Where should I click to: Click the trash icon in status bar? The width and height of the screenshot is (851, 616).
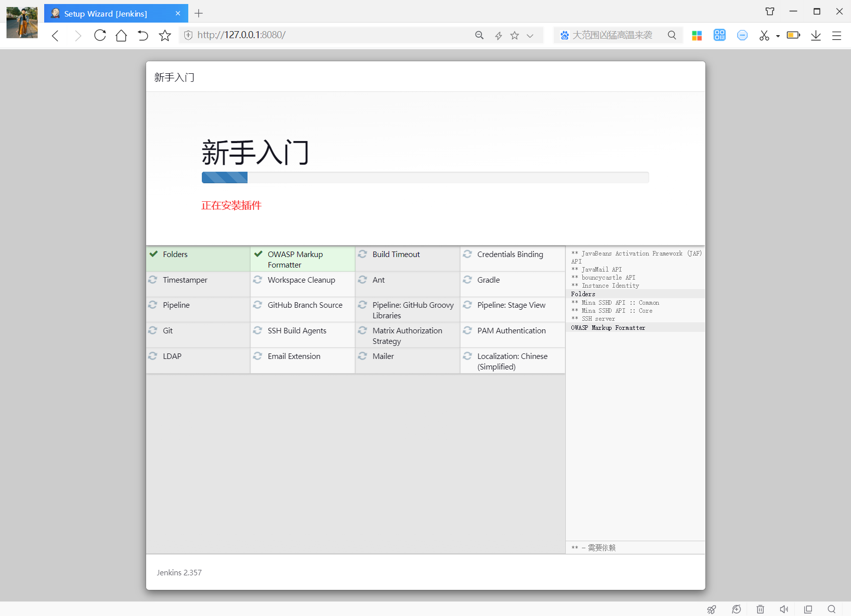[x=760, y=609]
